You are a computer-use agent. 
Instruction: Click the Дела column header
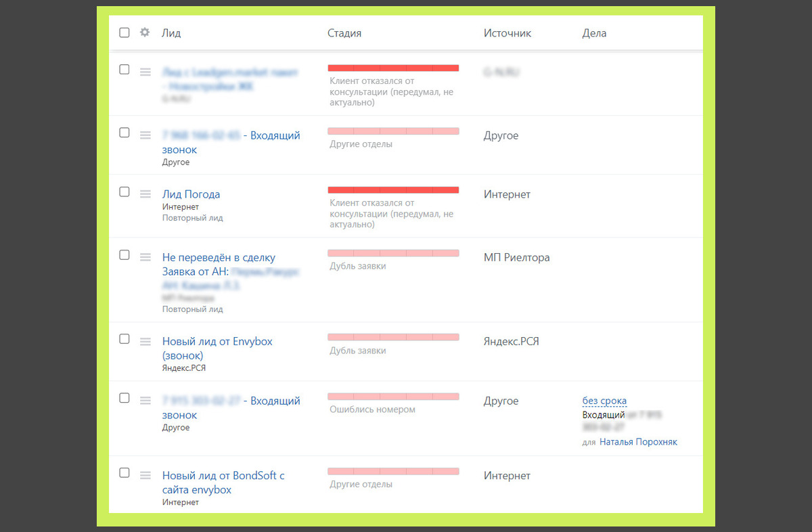pyautogui.click(x=594, y=33)
